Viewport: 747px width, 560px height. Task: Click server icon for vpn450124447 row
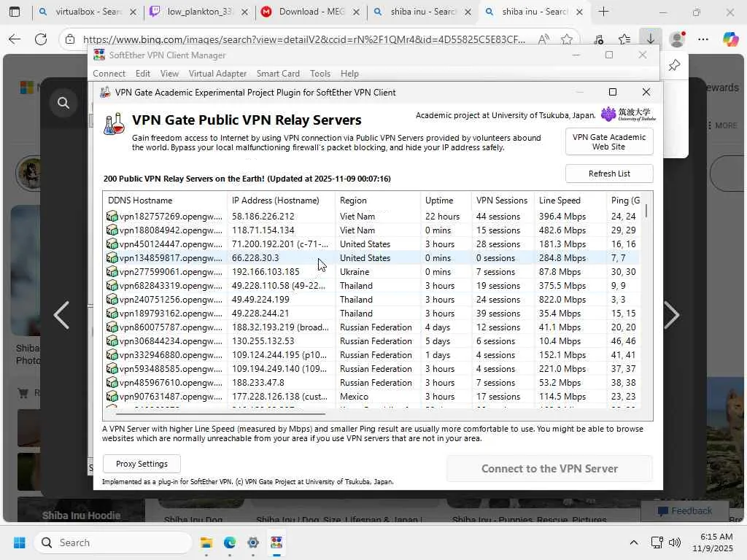[112, 244]
